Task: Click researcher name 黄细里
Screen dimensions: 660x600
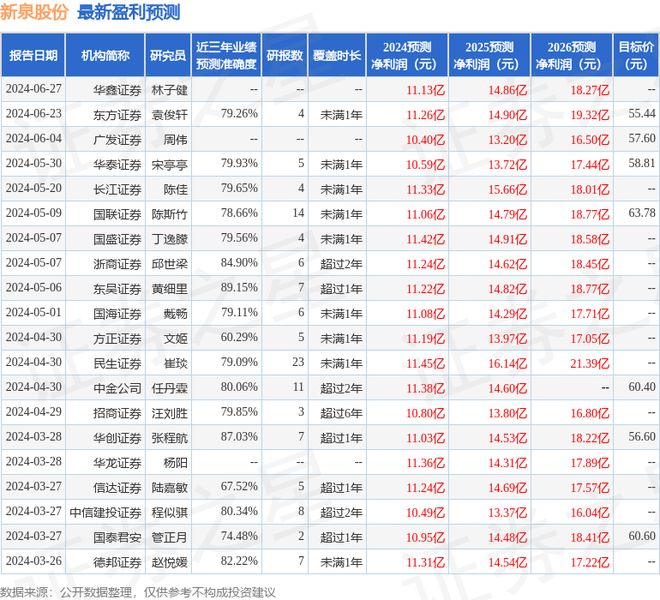Action: (169, 288)
